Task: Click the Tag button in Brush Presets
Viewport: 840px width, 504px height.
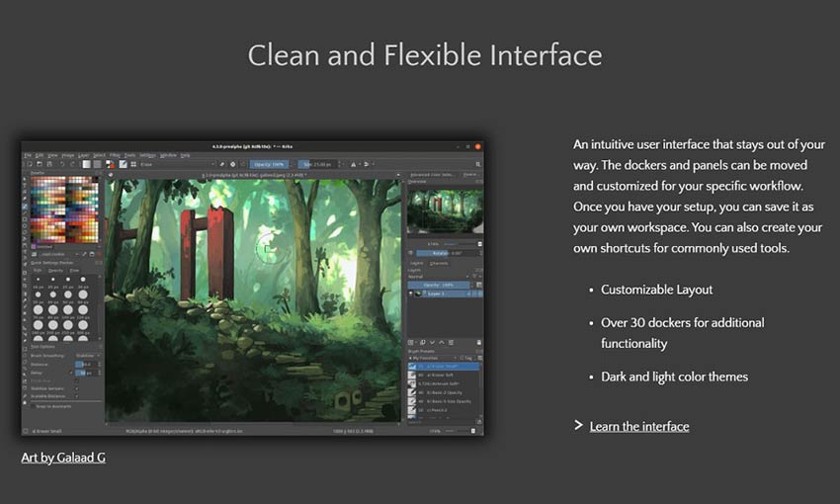Action: (466, 358)
